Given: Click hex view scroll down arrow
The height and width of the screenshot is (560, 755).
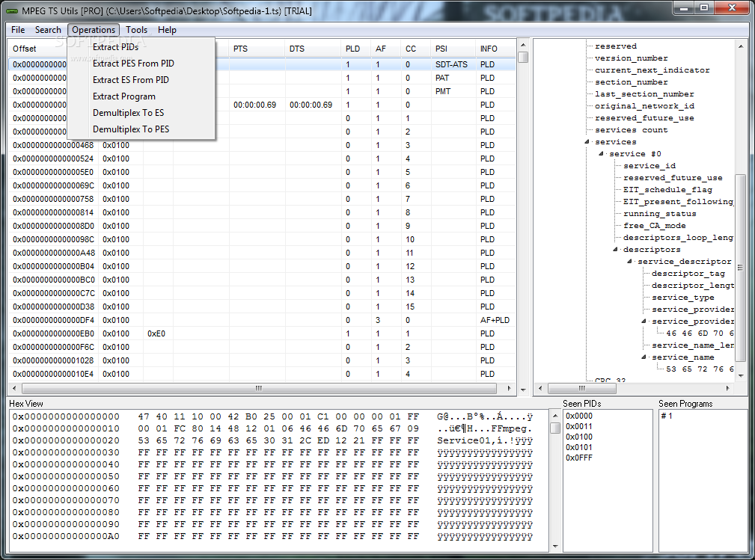Looking at the screenshot, I should (x=555, y=547).
